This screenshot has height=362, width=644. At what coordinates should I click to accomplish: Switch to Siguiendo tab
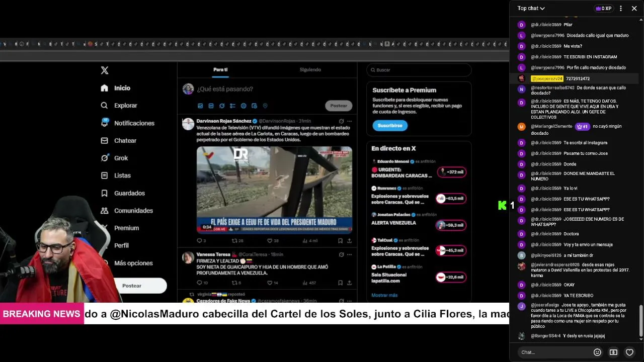(310, 70)
